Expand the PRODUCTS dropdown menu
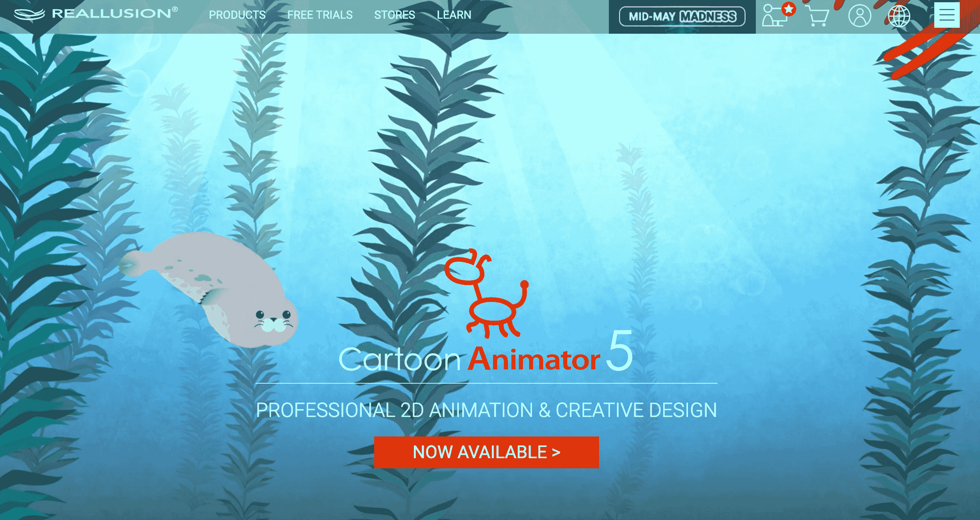This screenshot has width=980, height=520. click(237, 14)
